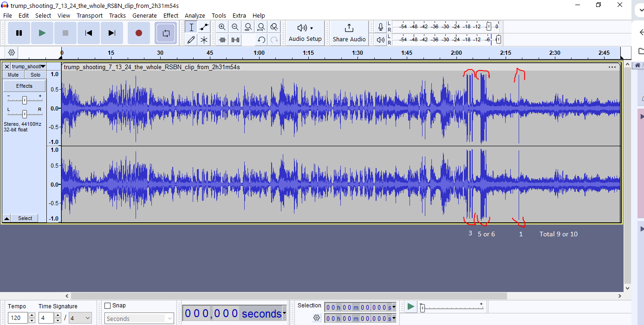Open the Edit menu

click(24, 15)
